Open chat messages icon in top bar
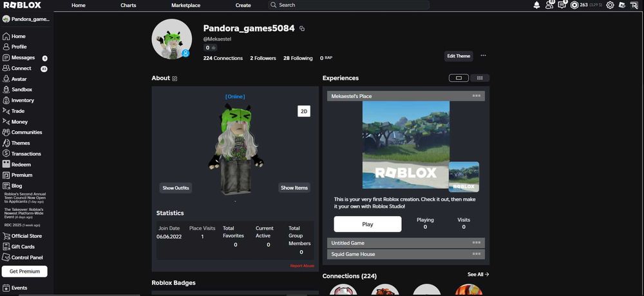This screenshot has width=644, height=296. tap(562, 5)
